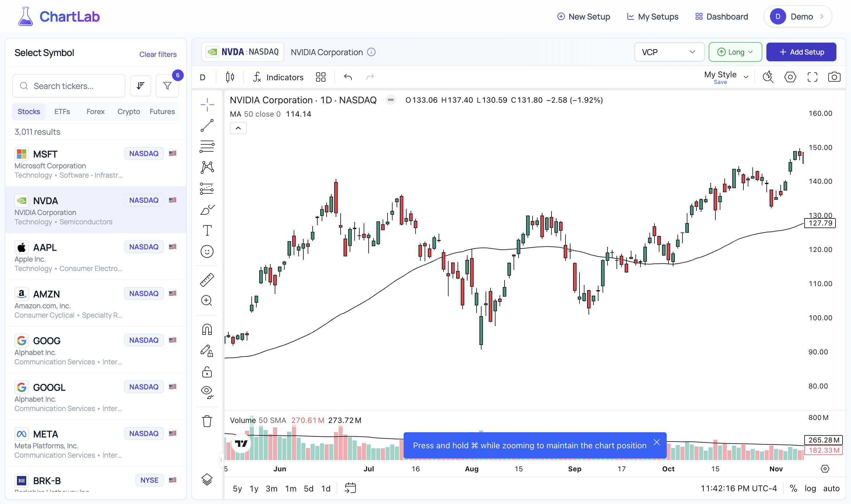851x504 pixels.
Task: Click the Add Setup button
Action: coord(801,52)
